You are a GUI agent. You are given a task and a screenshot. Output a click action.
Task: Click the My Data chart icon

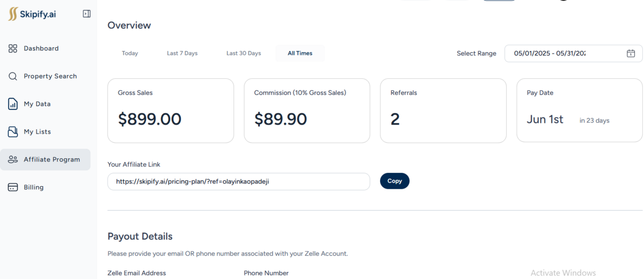click(x=13, y=104)
